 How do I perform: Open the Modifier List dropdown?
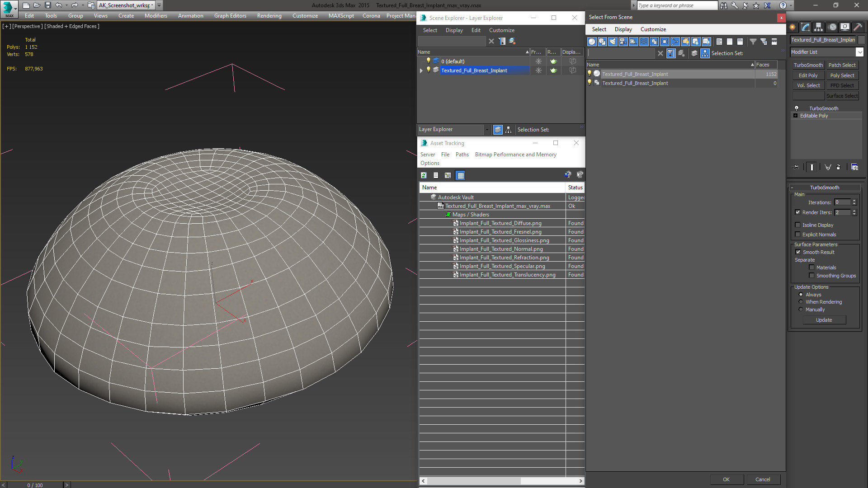click(x=859, y=52)
